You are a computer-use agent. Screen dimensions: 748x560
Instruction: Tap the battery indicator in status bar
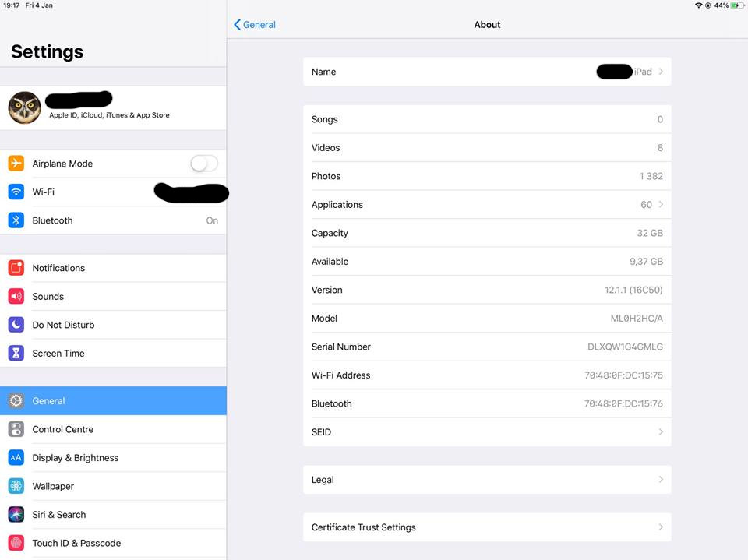point(736,5)
